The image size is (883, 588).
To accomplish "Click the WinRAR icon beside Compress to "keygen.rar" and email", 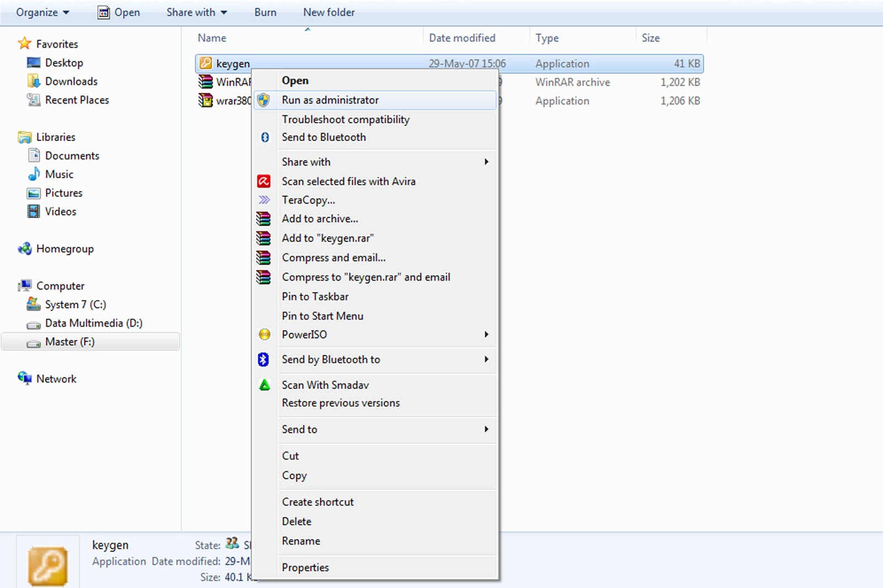I will pyautogui.click(x=264, y=277).
